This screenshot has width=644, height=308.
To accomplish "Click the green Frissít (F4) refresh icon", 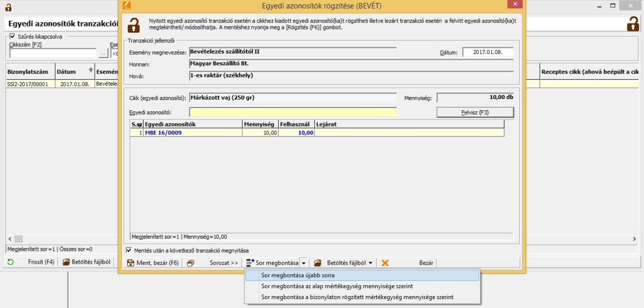I will point(10,262).
